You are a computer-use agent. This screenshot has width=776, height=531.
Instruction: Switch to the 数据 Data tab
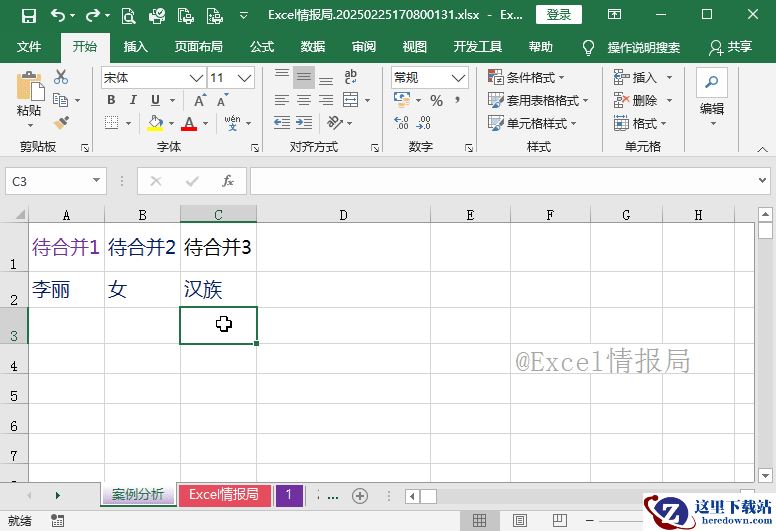(x=313, y=47)
